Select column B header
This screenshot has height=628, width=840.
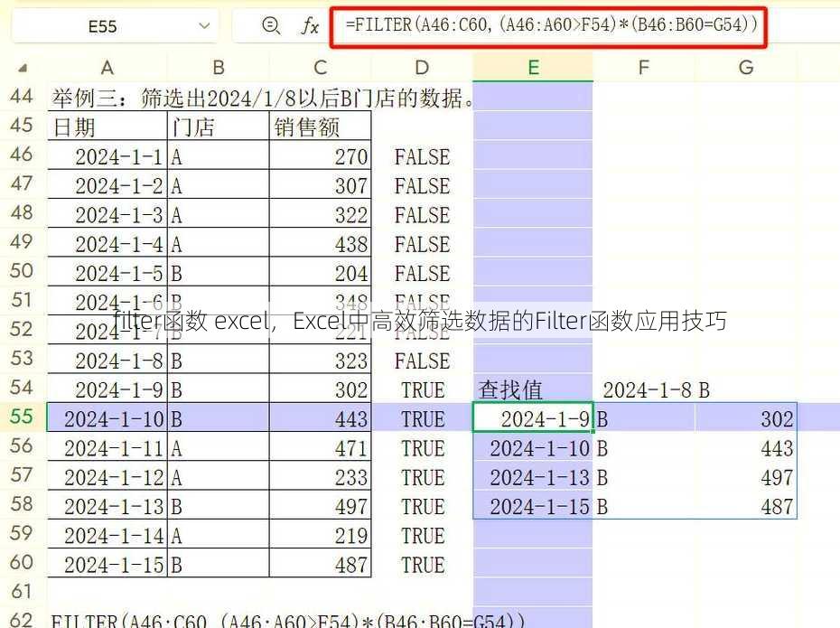218,68
